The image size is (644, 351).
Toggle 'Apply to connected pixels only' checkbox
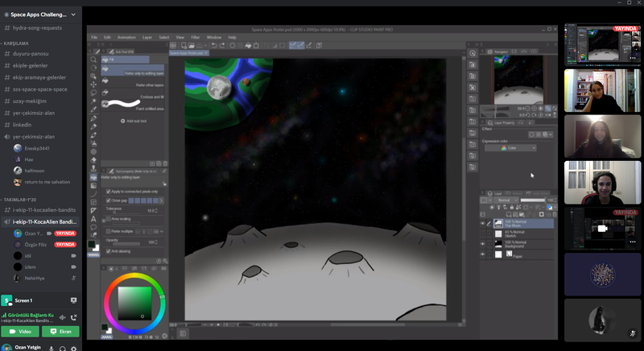pos(109,192)
